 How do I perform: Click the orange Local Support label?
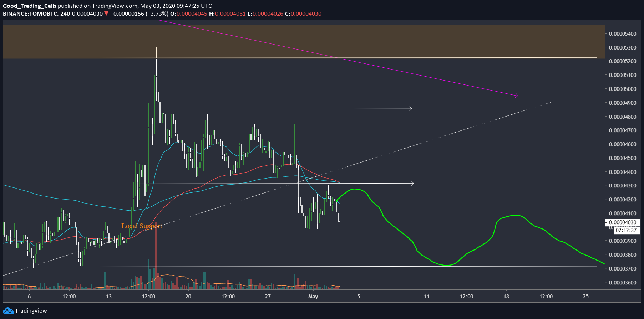click(x=142, y=226)
